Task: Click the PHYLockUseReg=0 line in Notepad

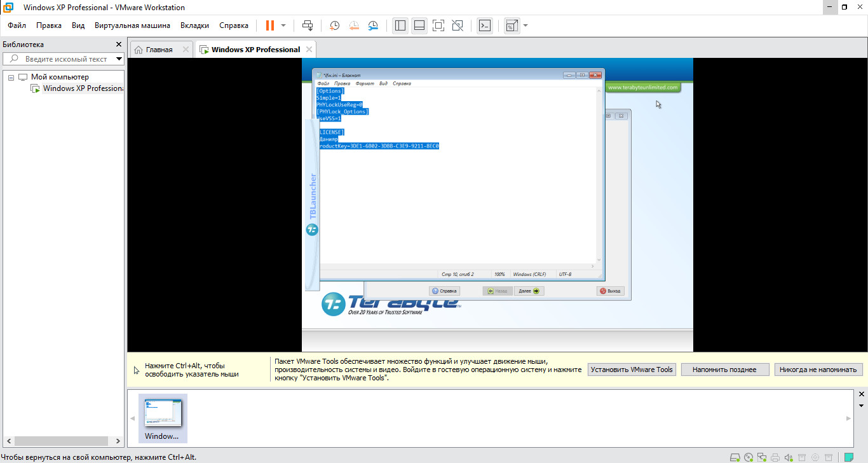Action: coord(339,104)
